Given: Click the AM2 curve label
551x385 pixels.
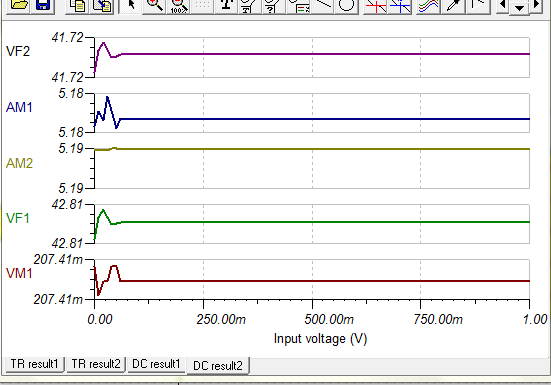Looking at the screenshot, I should point(19,163).
